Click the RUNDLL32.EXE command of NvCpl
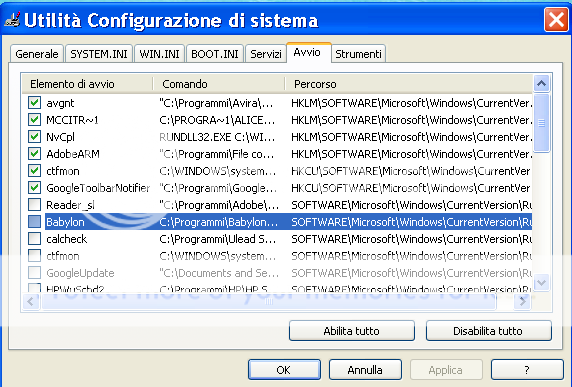 point(217,137)
